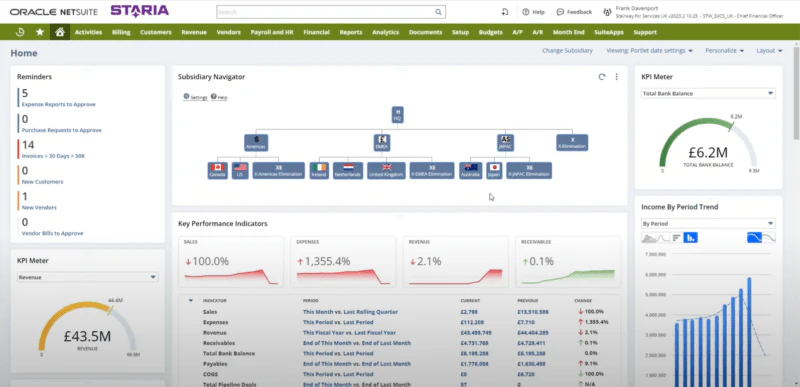Open the Billing menu
This screenshot has height=387, width=800.
tap(121, 32)
